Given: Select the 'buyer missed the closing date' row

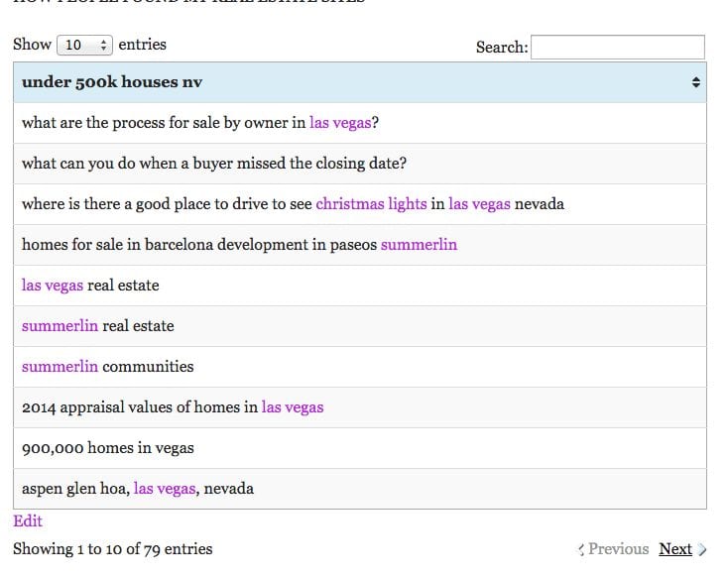Looking at the screenshot, I should tap(360, 164).
